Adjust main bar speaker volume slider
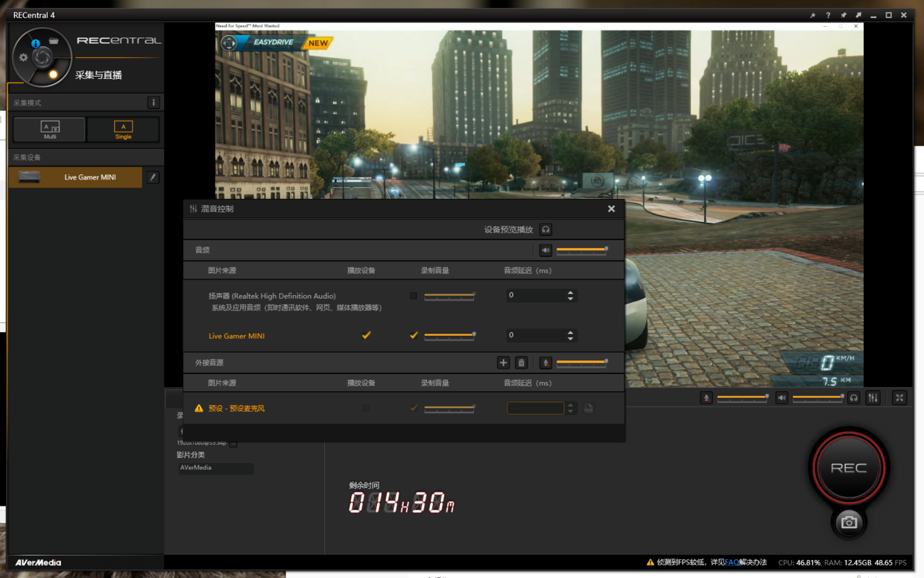This screenshot has height=578, width=924. click(x=818, y=398)
